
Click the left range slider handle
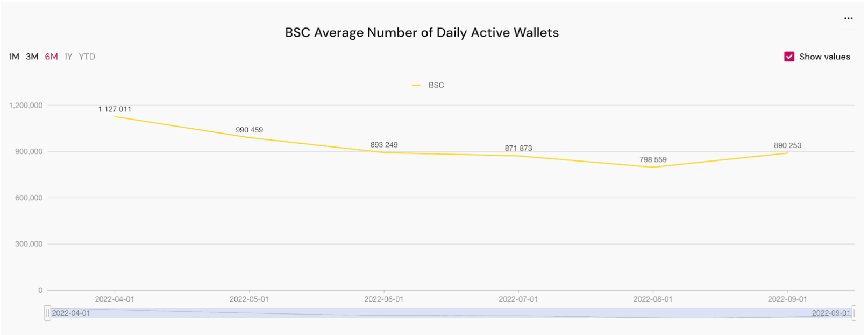click(47, 313)
